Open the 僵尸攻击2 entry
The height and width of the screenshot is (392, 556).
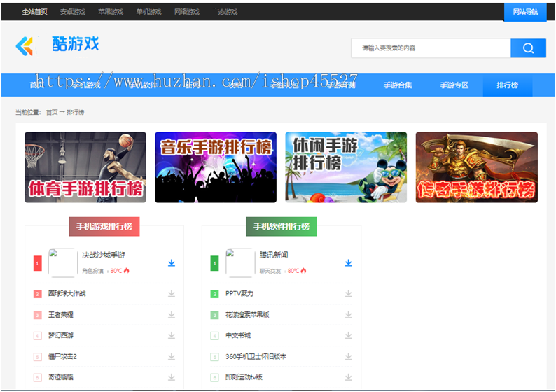pos(62,356)
